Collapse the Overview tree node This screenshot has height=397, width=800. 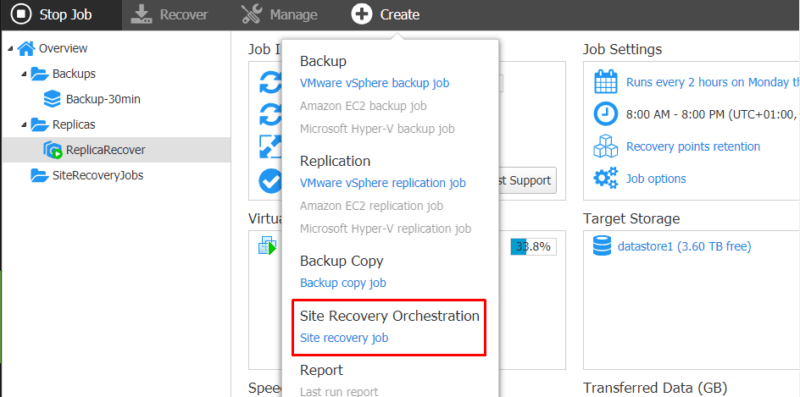10,48
